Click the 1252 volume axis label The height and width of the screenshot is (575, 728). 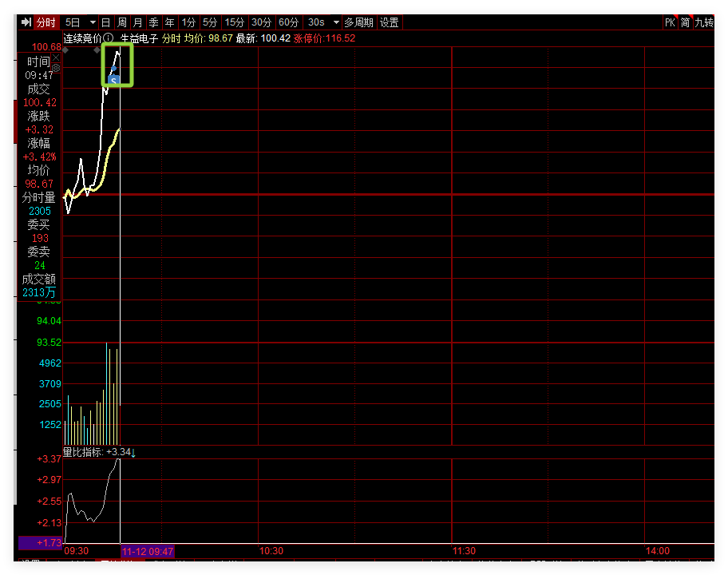pyautogui.click(x=50, y=425)
